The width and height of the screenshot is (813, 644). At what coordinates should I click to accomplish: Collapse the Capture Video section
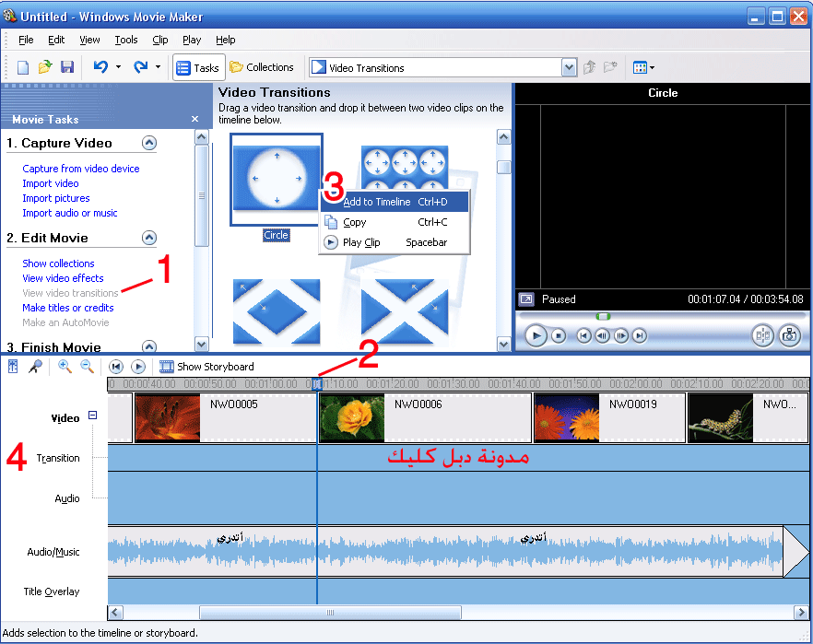pos(149,143)
